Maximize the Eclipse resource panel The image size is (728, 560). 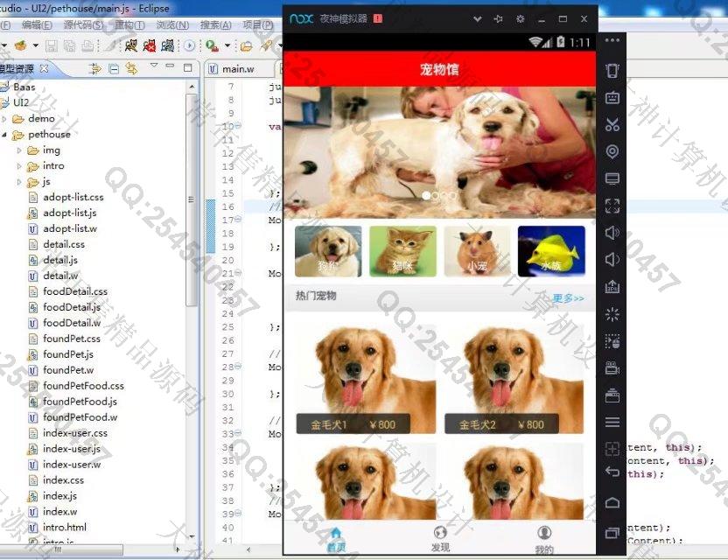(187, 67)
